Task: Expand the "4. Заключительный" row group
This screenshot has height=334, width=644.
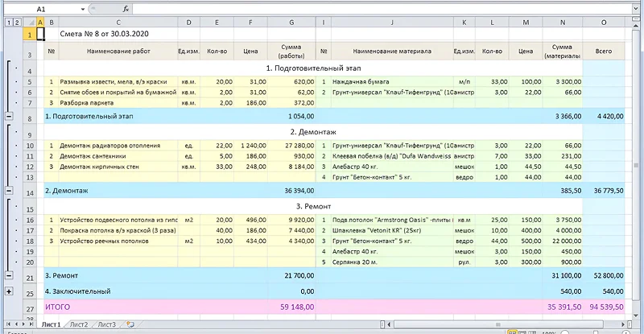Action: (8, 291)
